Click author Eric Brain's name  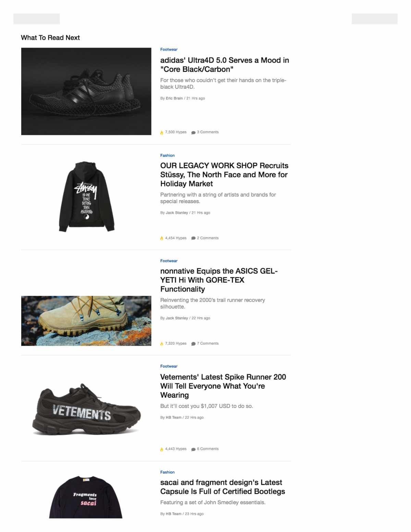click(x=174, y=98)
